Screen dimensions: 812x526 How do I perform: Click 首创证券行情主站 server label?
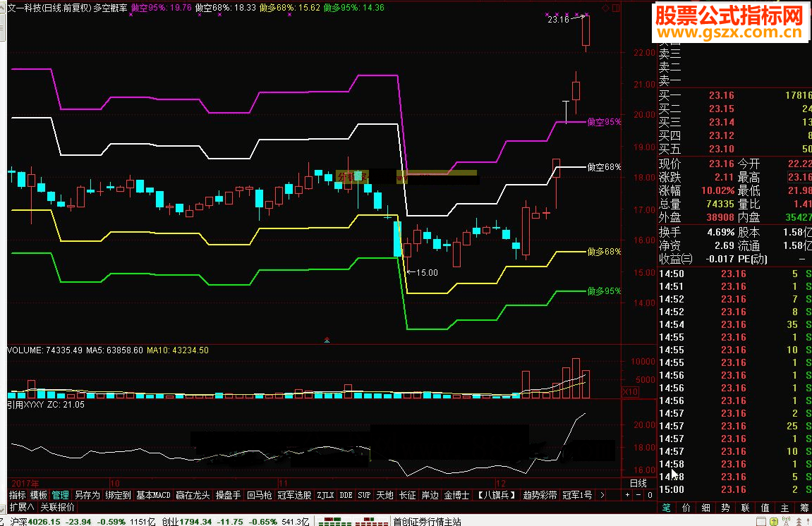click(x=428, y=521)
